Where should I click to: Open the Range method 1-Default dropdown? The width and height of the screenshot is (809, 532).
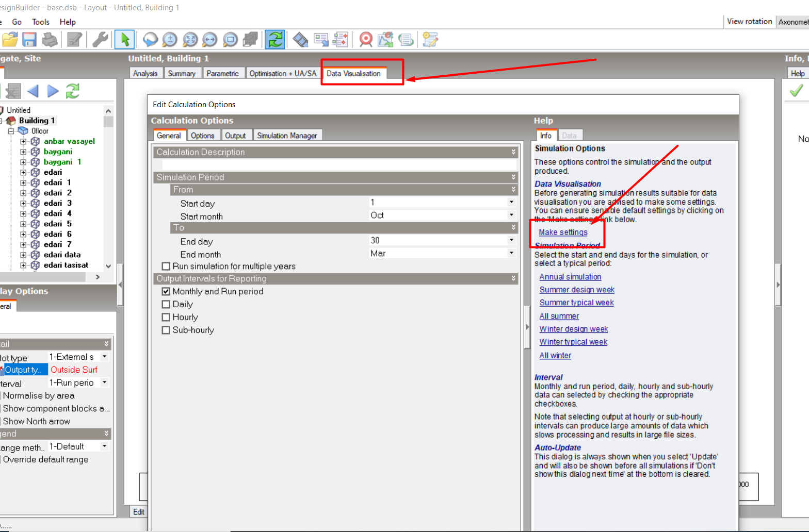coord(105,446)
